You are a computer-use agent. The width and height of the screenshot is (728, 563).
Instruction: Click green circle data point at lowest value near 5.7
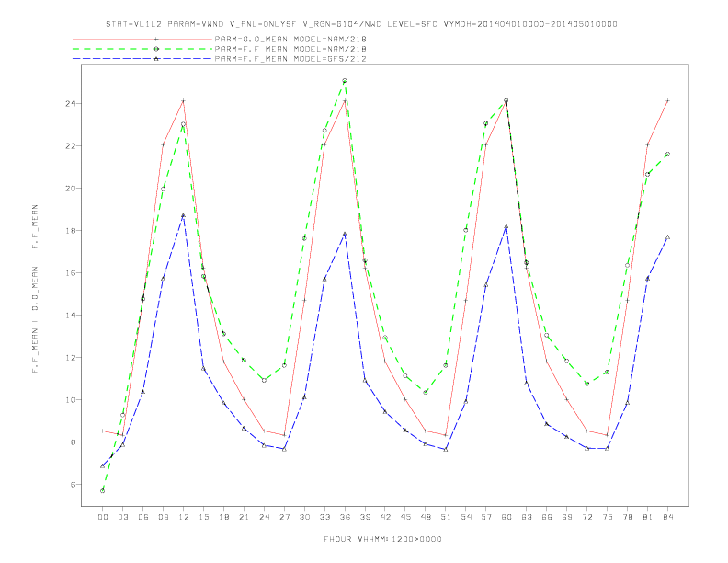[x=103, y=491]
